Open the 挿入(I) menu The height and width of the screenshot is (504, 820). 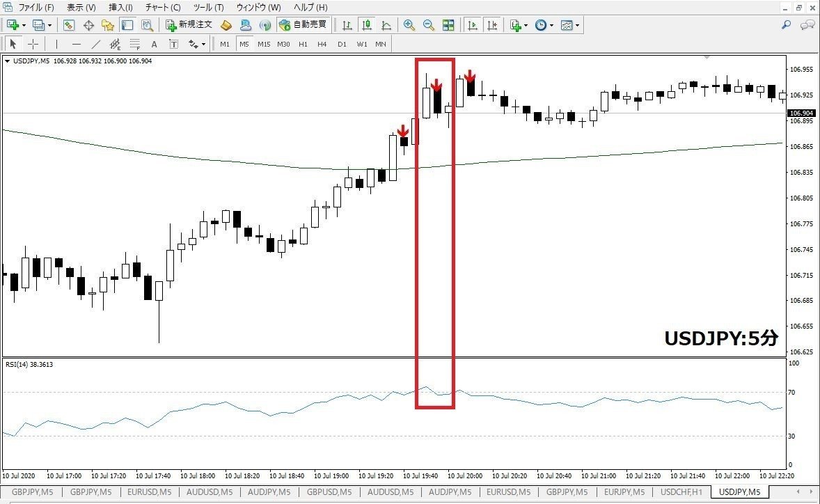[120, 8]
